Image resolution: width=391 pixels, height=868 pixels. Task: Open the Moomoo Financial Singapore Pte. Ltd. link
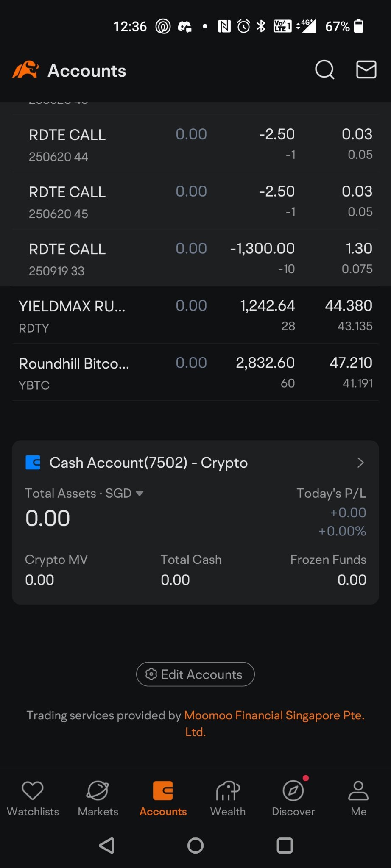pyautogui.click(x=274, y=723)
